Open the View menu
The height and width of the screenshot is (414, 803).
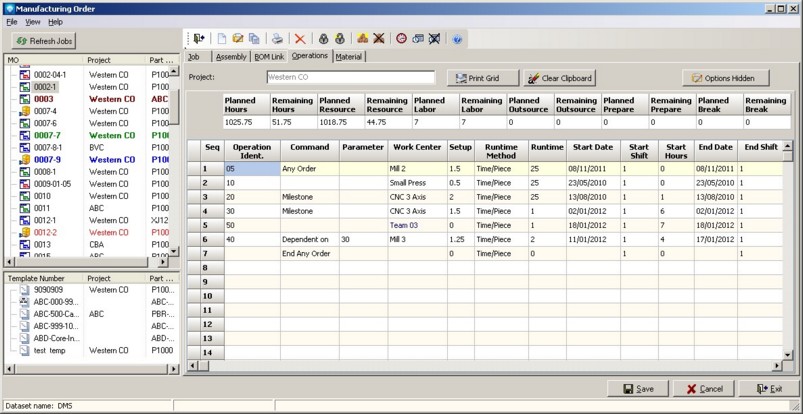[x=33, y=21]
